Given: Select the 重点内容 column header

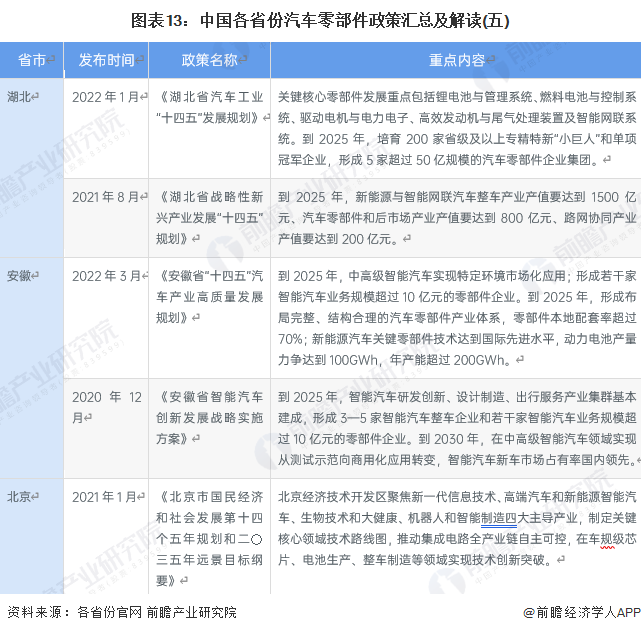Looking at the screenshot, I should (455, 61).
